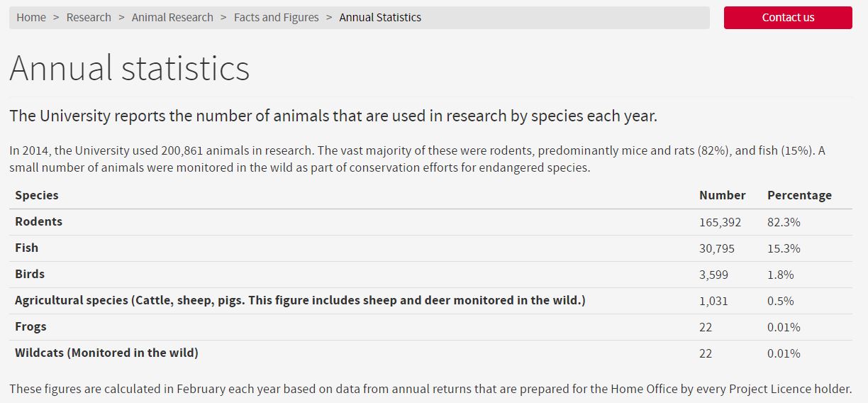Screen dimensions: 868x403
Task: Open the Research breadcrumb link
Action: click(89, 18)
